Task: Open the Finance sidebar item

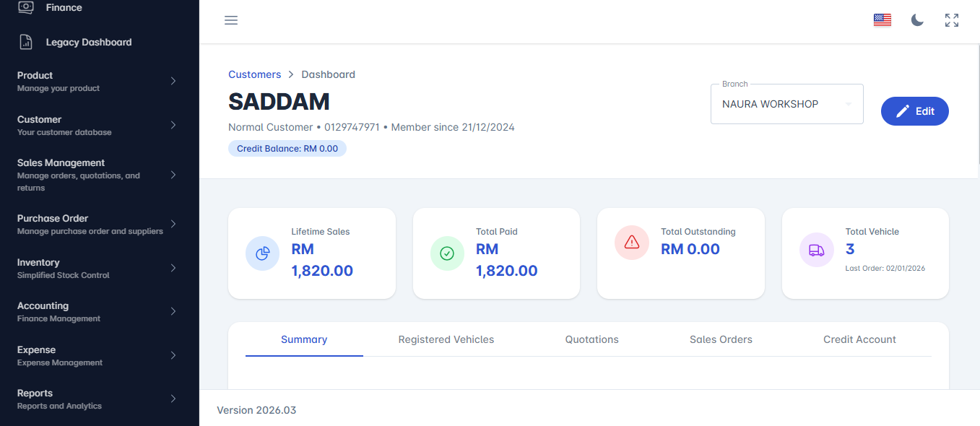Action: coord(64,7)
